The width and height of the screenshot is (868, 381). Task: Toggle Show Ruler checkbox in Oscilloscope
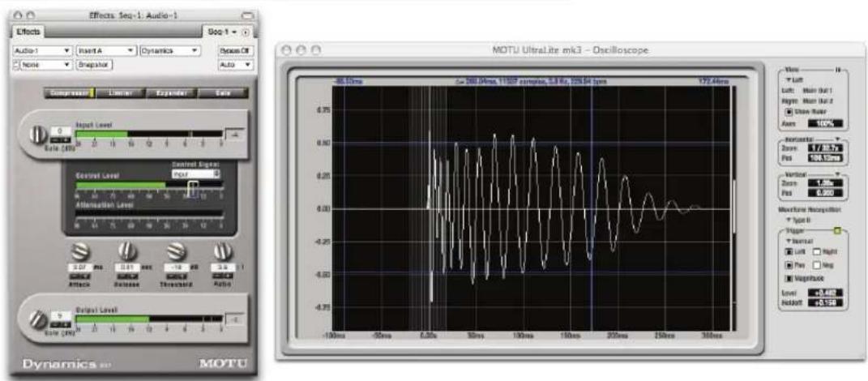[x=790, y=111]
